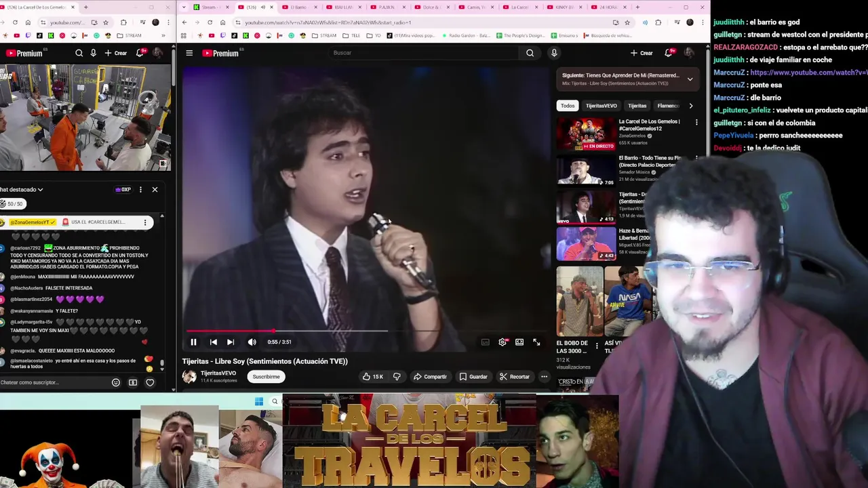The height and width of the screenshot is (488, 868).
Task: Seek on the red video progress bar
Action: (x=366, y=331)
